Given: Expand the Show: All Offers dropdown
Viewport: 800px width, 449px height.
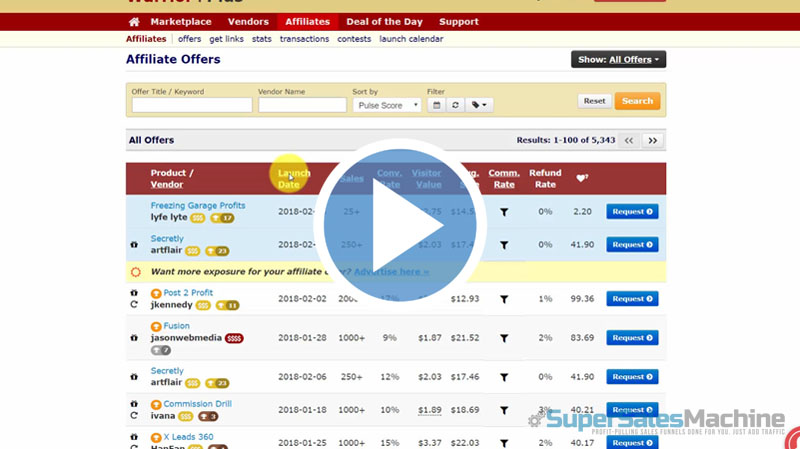Looking at the screenshot, I should 618,60.
